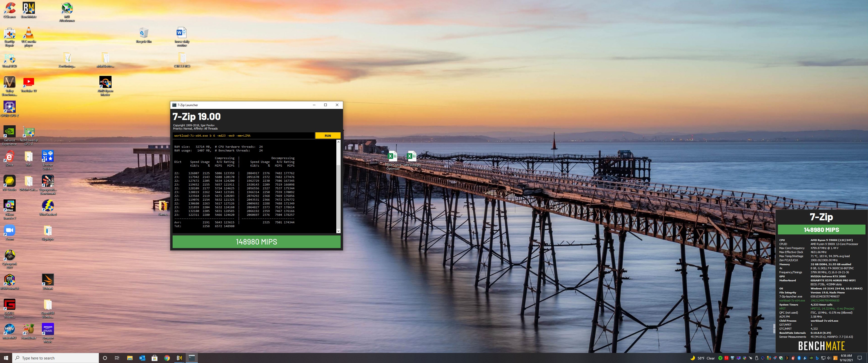Select the Nikon Transfer 2 icon

tap(9, 209)
